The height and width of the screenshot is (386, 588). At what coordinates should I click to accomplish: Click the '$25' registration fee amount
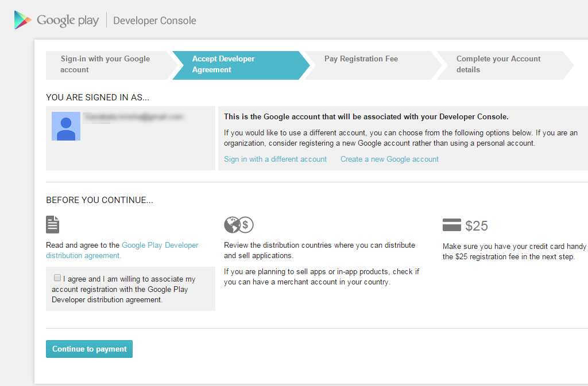[477, 225]
